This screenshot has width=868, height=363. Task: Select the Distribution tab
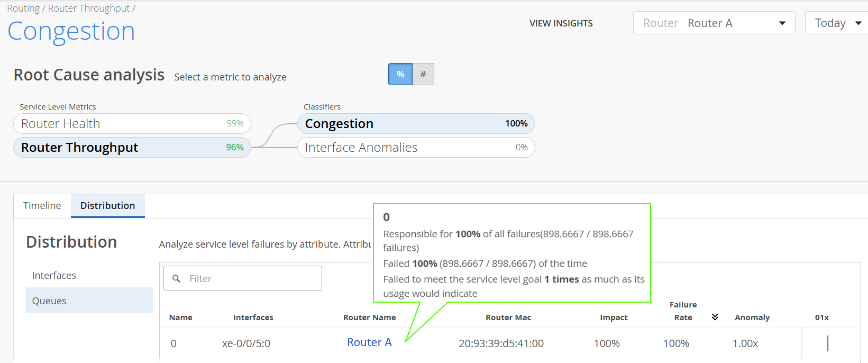(108, 206)
